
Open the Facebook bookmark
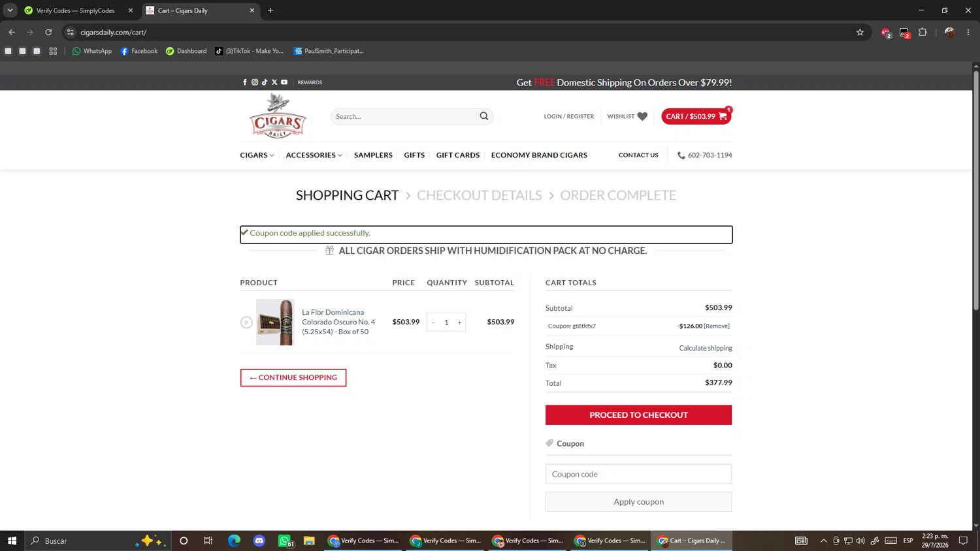(x=139, y=51)
